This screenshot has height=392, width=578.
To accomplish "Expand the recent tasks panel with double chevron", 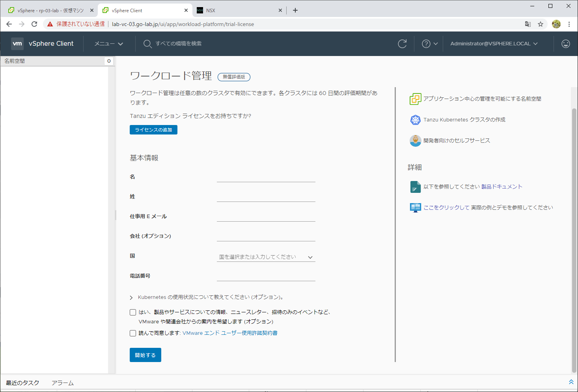I will pos(571,382).
